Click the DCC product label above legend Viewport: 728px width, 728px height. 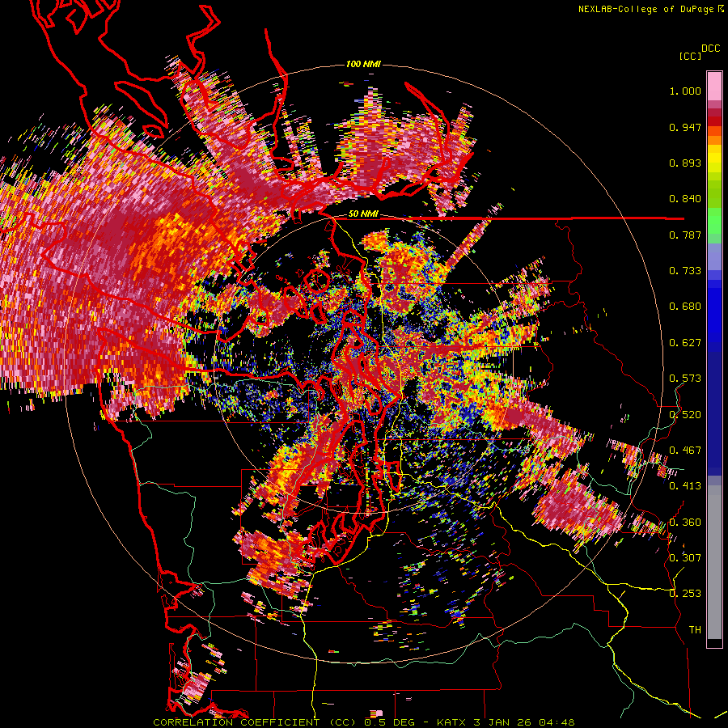710,49
